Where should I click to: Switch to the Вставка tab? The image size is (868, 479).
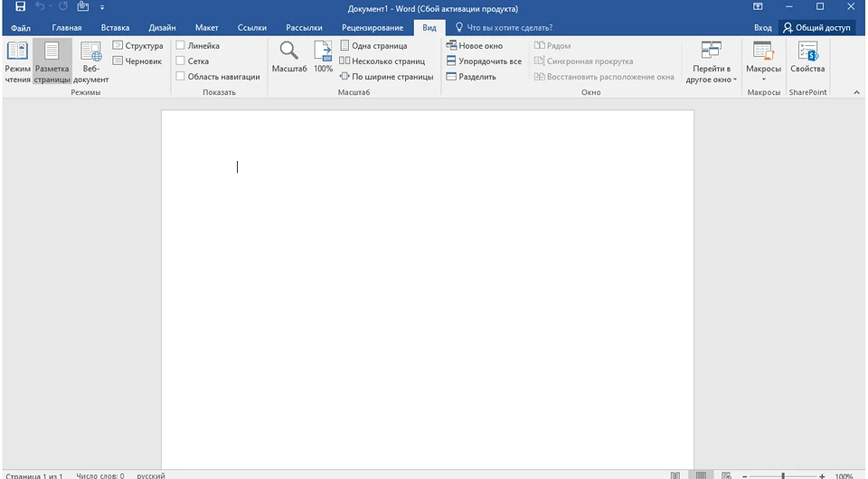point(115,28)
